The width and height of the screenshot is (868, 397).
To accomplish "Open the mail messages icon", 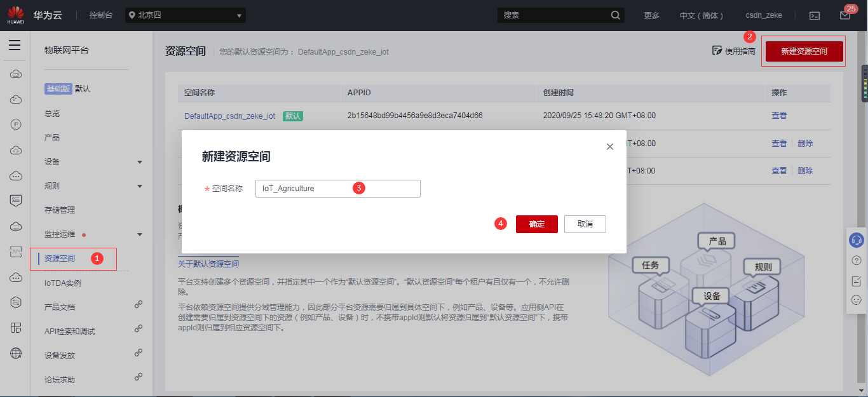I will [844, 15].
